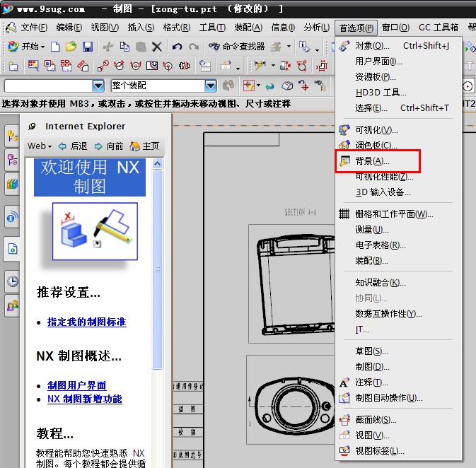Viewport: 476px width, 468px height.
Task: Select 电子表格(R)... menu entry
Action: 398,245
